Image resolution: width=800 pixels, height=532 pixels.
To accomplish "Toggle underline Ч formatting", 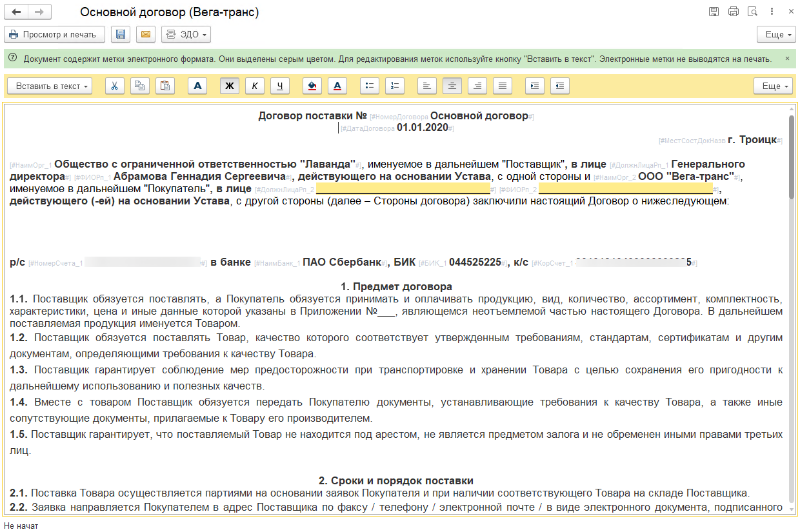I will coord(280,86).
